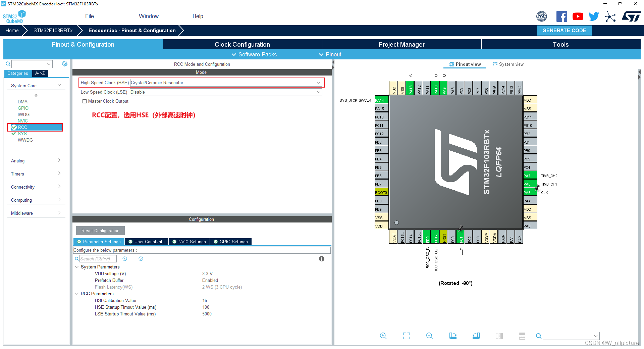Focus the parameter Search (Ctrl+F) field
The width and height of the screenshot is (644, 349).
[x=98, y=259]
